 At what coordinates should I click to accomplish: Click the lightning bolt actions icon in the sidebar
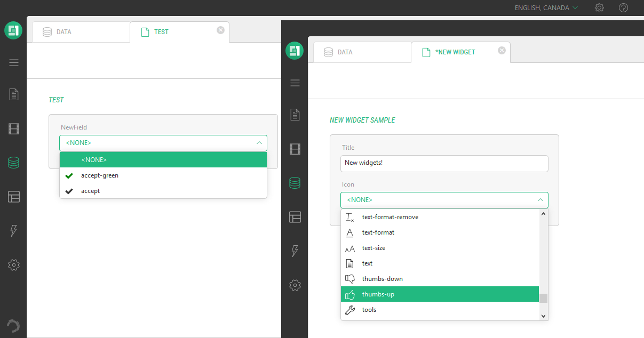tap(13, 230)
